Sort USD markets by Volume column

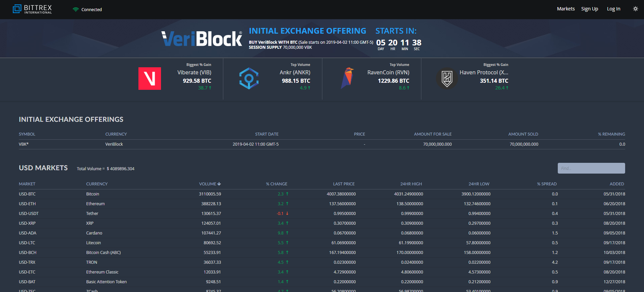coord(207,184)
